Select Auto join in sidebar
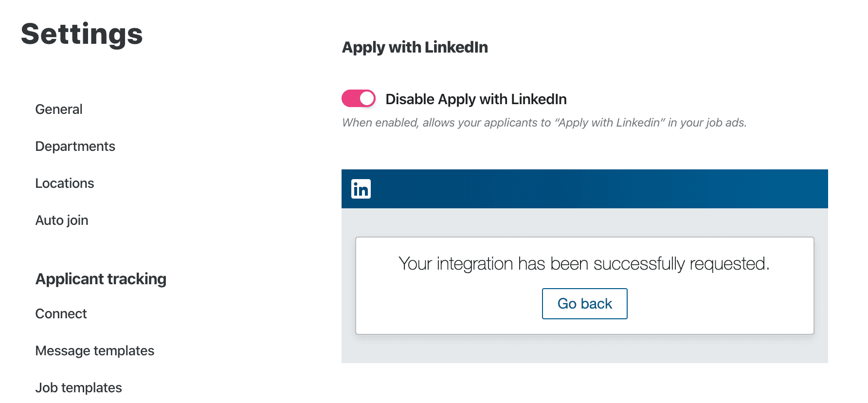Screen dimensions: 868x403 [x=62, y=220]
